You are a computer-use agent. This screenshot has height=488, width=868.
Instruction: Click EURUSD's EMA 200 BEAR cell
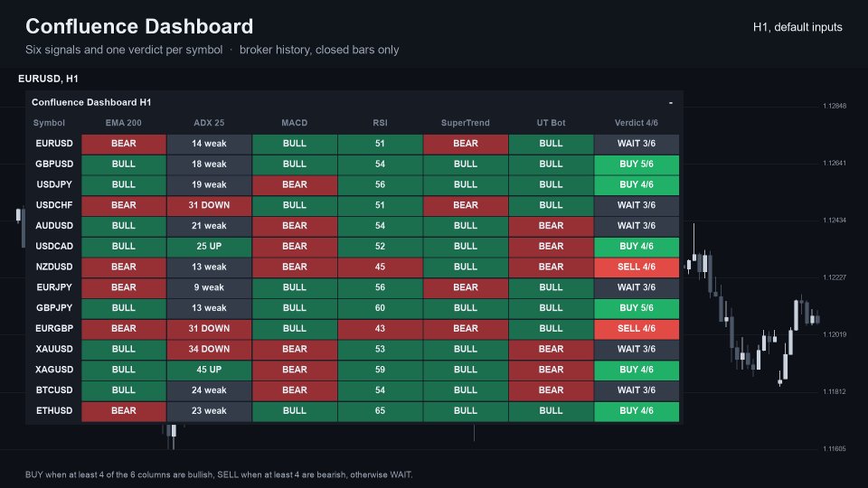[x=124, y=144]
